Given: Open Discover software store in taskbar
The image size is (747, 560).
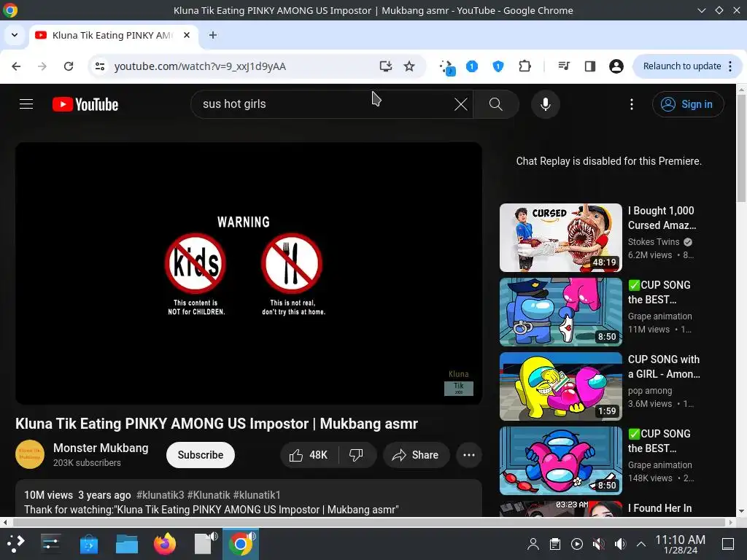Looking at the screenshot, I should click(x=88, y=543).
